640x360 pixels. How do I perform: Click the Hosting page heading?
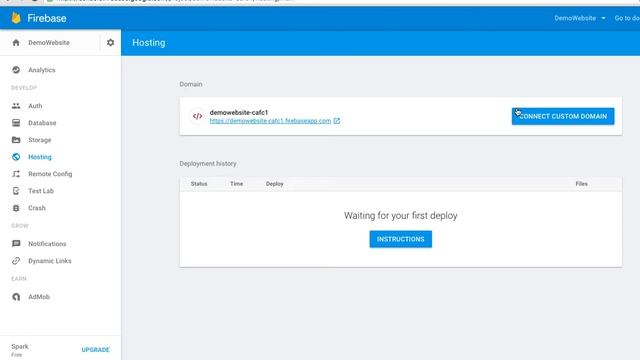point(149,42)
